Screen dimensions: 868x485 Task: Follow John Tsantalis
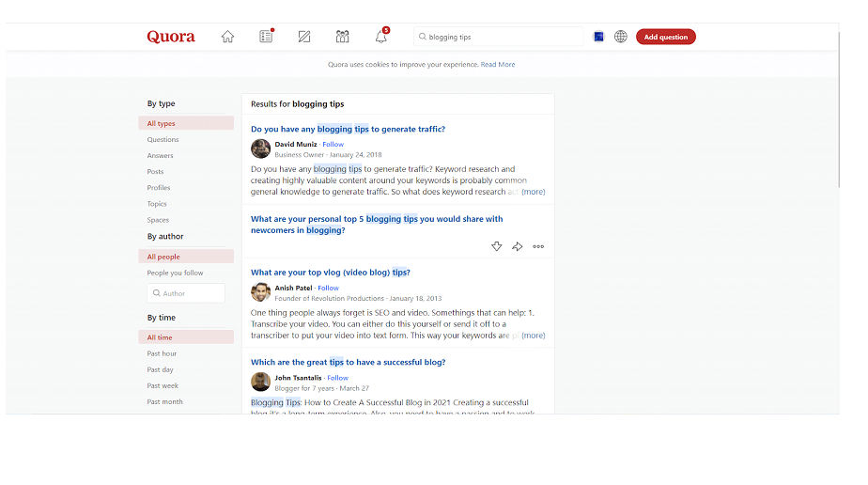337,378
